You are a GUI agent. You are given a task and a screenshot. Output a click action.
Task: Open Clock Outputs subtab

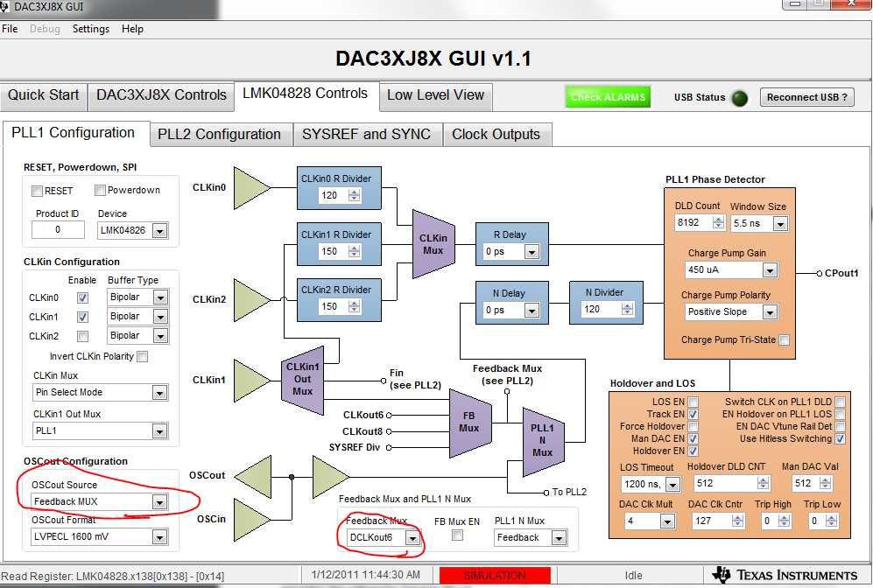coord(496,135)
